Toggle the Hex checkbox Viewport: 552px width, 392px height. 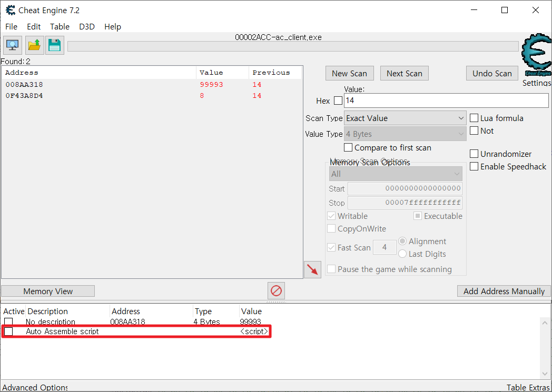click(338, 101)
